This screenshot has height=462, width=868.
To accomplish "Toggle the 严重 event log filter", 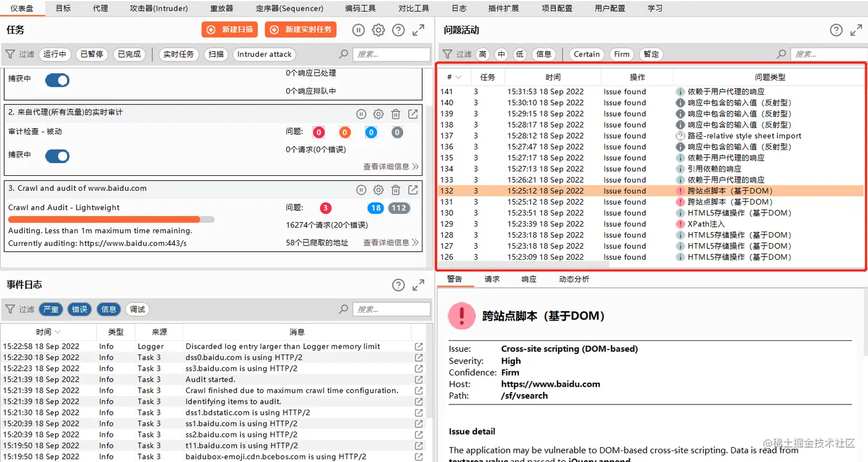I will 51,309.
